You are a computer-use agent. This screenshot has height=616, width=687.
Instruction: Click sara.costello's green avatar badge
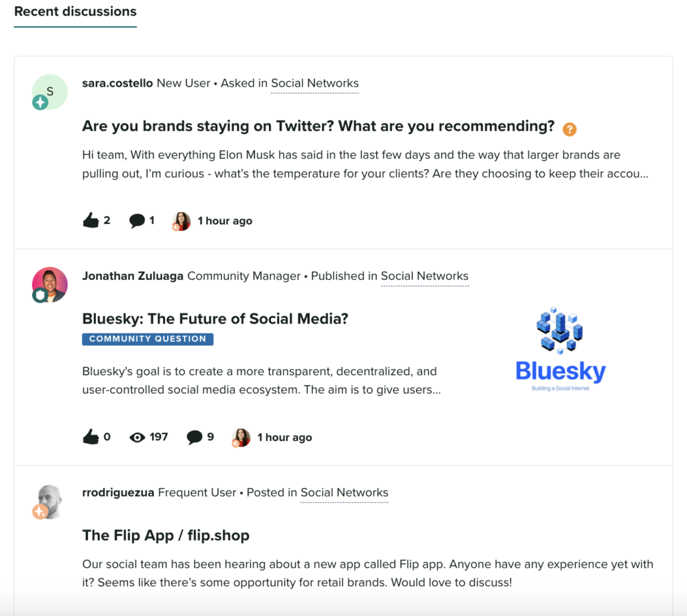click(x=40, y=103)
